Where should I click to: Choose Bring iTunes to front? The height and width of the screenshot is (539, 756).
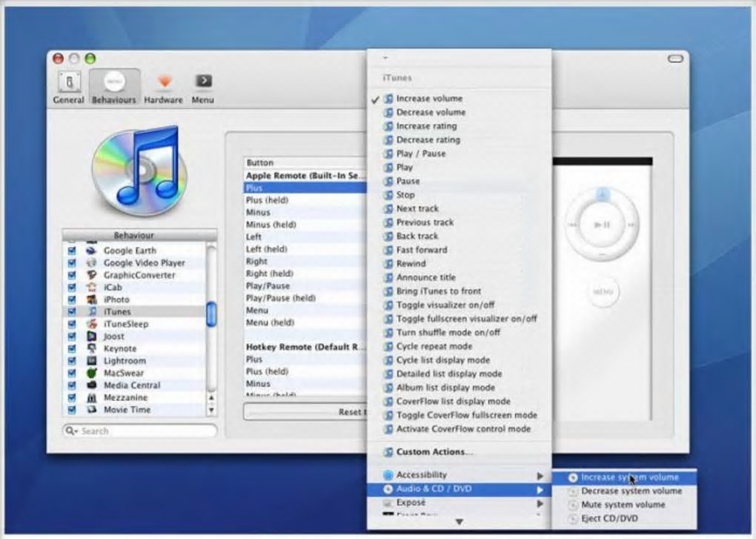(x=459, y=291)
